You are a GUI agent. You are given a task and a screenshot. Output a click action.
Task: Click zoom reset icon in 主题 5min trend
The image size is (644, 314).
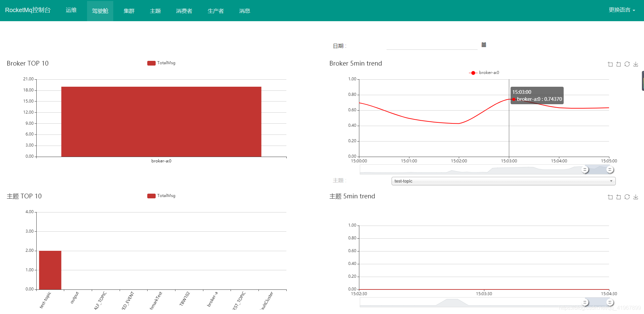coord(619,197)
